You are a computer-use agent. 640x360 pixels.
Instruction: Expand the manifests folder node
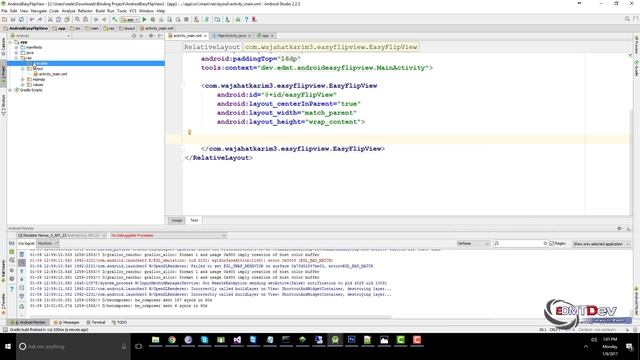point(17,47)
